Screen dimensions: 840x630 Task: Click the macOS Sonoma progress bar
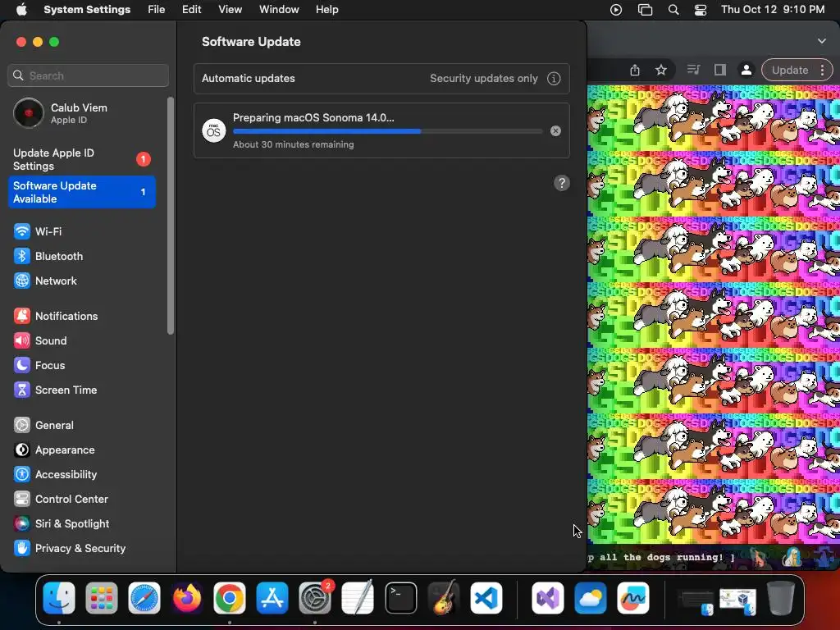(387, 131)
